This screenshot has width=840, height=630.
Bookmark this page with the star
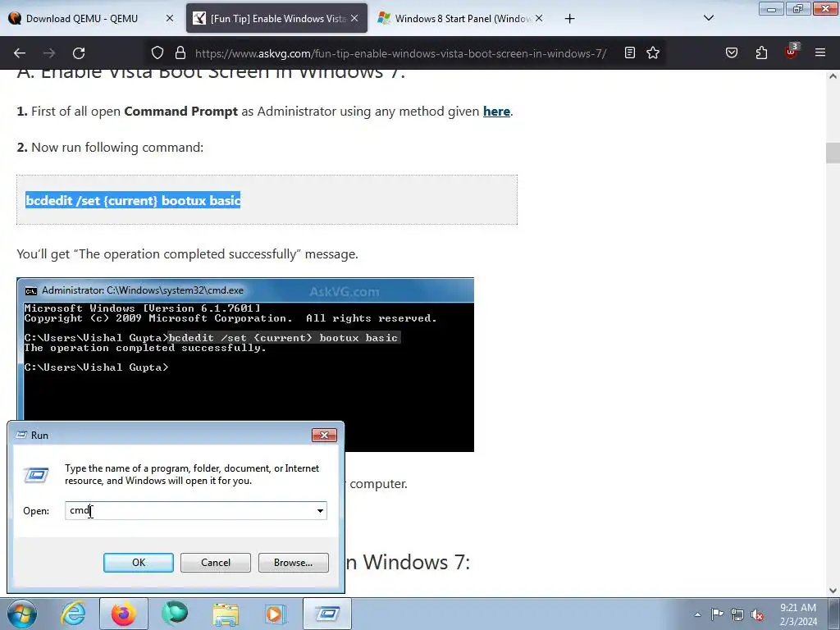pos(652,52)
